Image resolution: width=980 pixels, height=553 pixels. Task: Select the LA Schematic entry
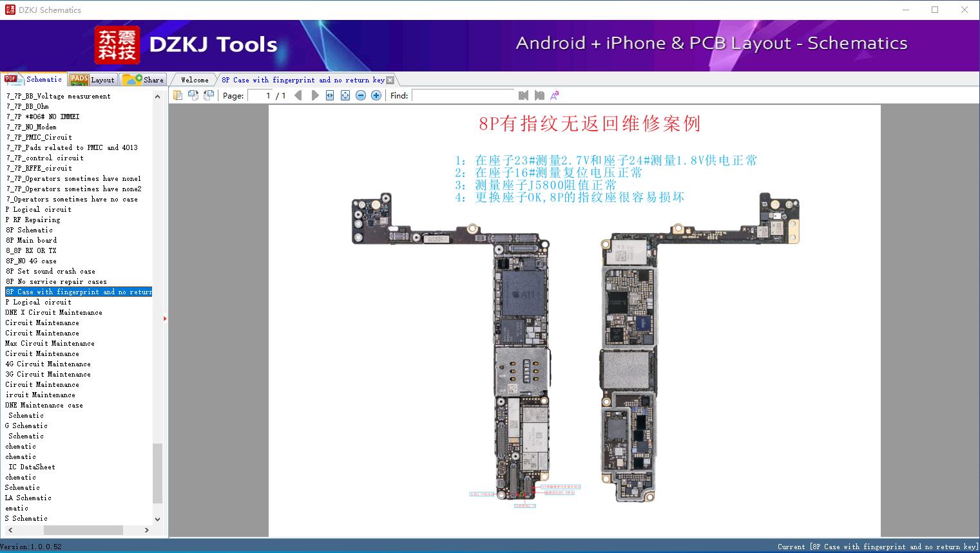28,498
